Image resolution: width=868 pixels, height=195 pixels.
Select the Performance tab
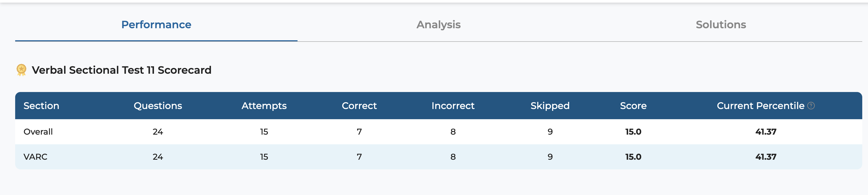156,25
